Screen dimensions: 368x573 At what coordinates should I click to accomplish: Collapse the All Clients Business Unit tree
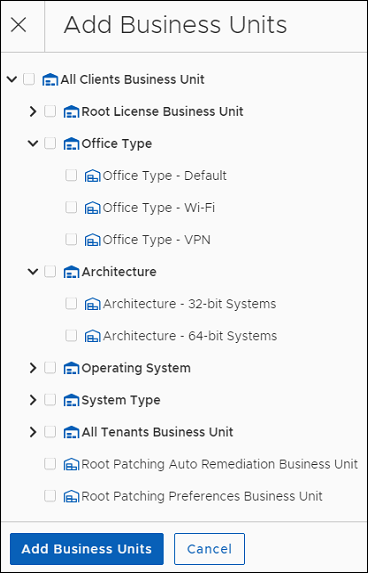(12, 79)
